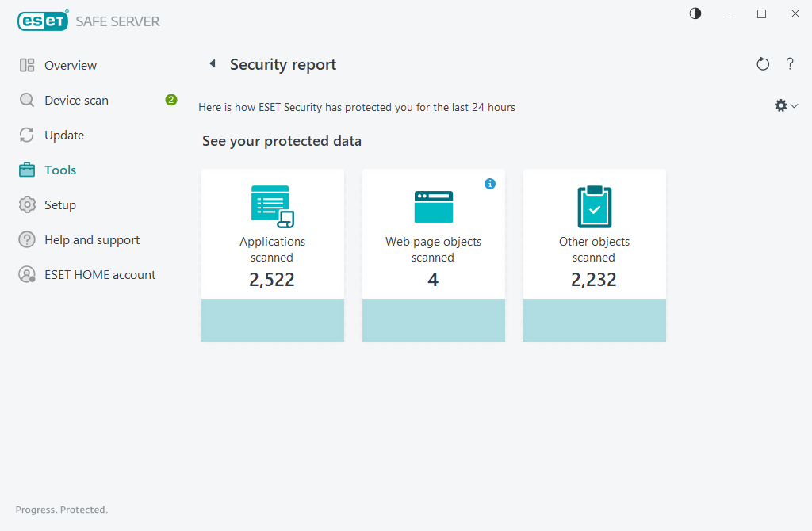Toggle the contrast/dark mode icon
The height and width of the screenshot is (531, 812).
tap(695, 14)
